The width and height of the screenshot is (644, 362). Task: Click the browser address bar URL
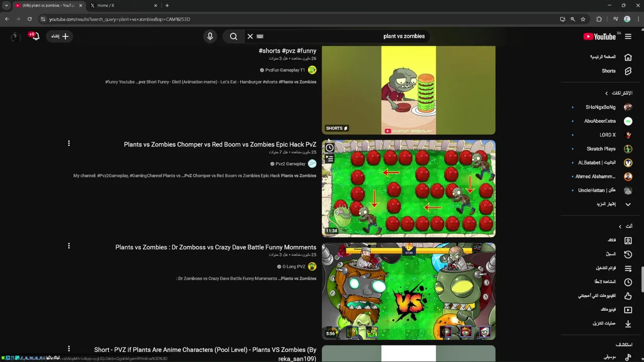tap(120, 19)
